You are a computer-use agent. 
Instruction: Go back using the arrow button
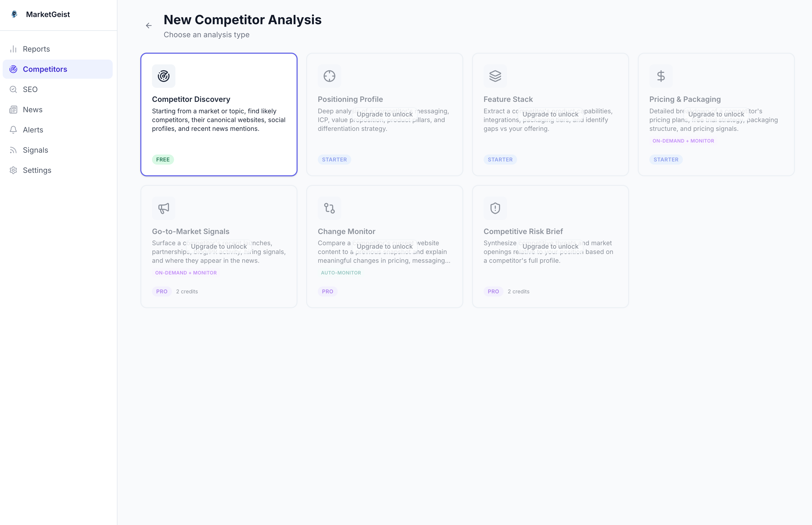coord(149,26)
